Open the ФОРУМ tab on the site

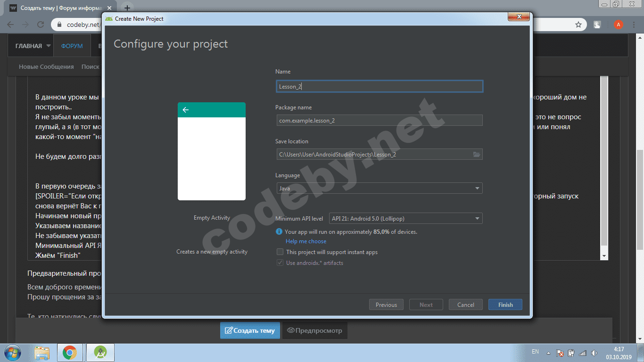point(72,46)
